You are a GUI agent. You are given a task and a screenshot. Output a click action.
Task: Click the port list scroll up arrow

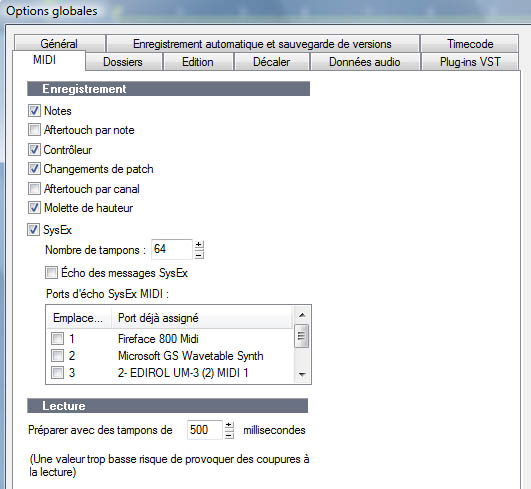click(302, 315)
